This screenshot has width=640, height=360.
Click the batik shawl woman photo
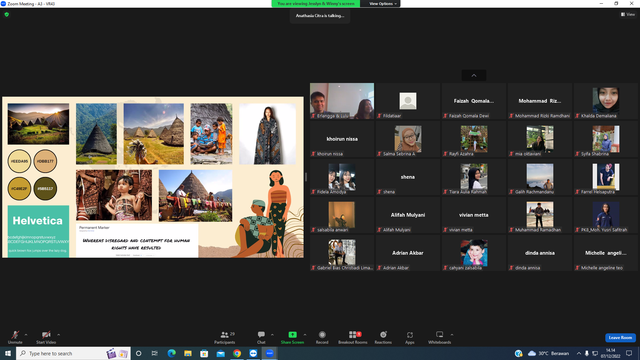(267, 134)
